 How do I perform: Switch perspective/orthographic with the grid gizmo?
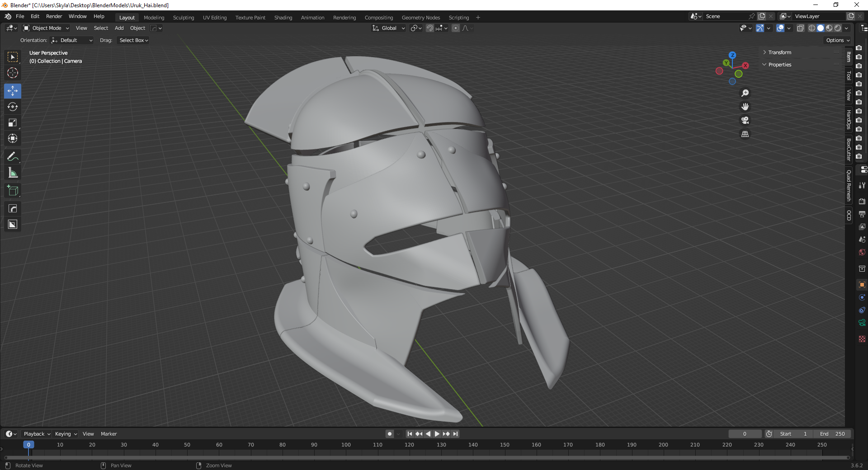coord(745,134)
